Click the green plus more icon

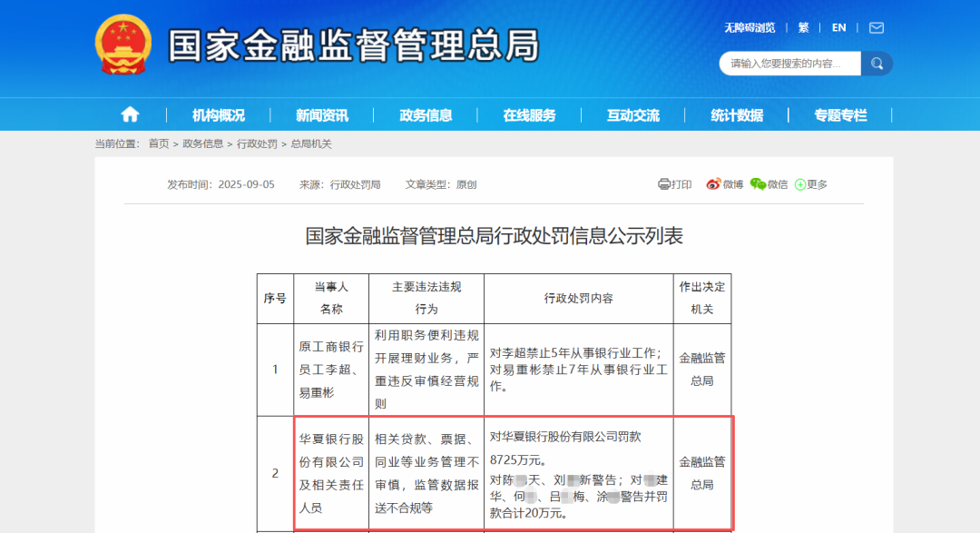[x=800, y=184]
